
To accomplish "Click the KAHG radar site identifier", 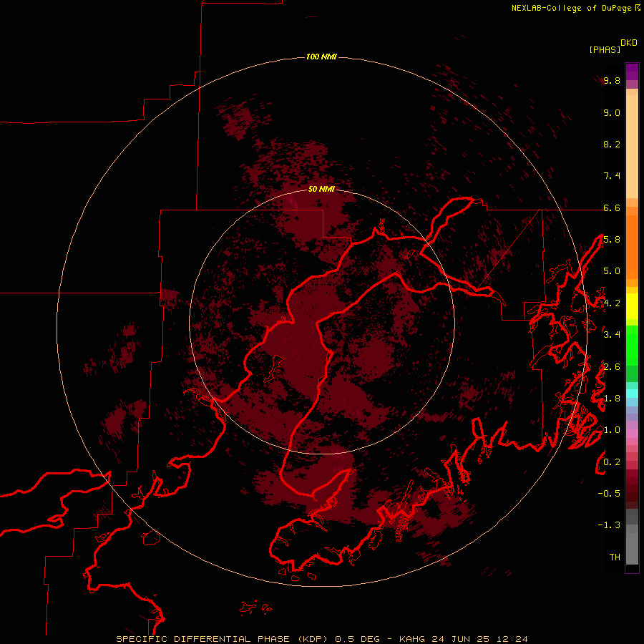I will (x=413, y=639).
